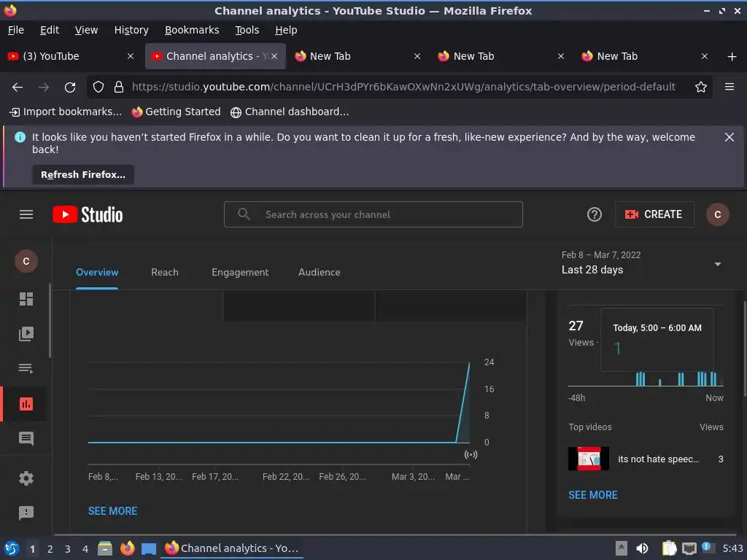Click the show desktop icon in the taskbar
The image size is (747, 560).
coord(149,549)
